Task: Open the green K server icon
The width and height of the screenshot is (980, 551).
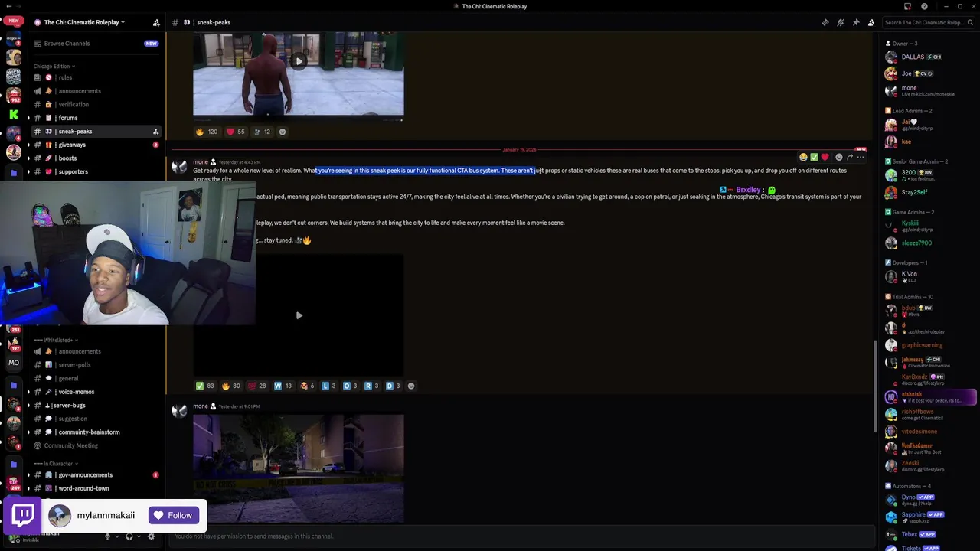Action: click(x=13, y=115)
